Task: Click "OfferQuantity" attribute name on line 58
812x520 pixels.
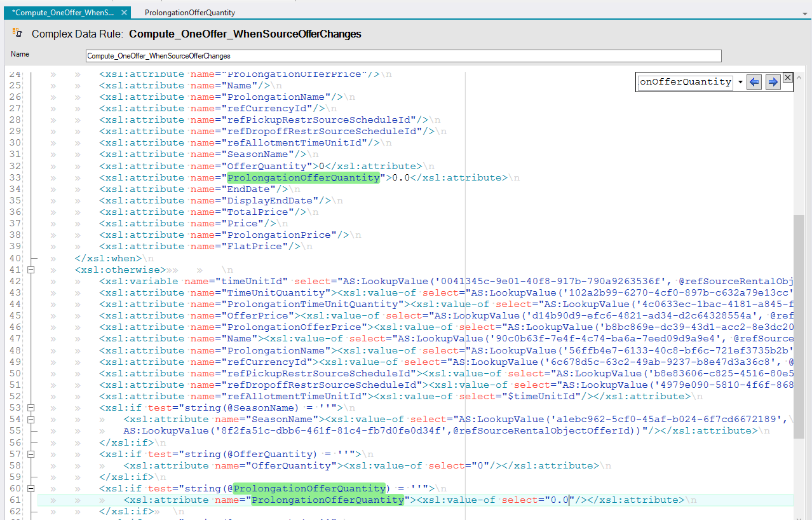Action: click(291, 465)
